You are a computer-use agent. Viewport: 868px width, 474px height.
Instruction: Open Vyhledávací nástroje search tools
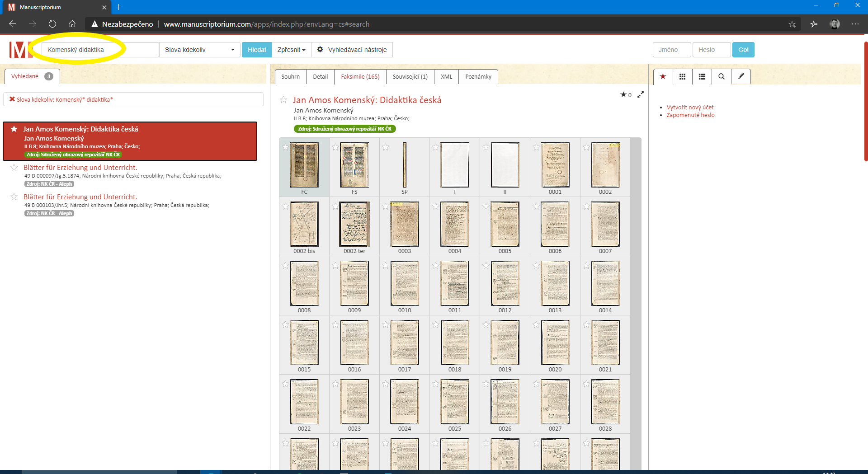(352, 50)
